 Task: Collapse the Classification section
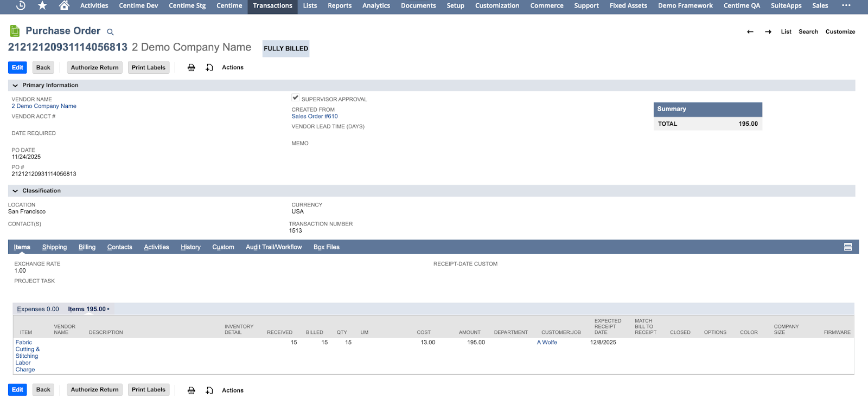pyautogui.click(x=15, y=191)
